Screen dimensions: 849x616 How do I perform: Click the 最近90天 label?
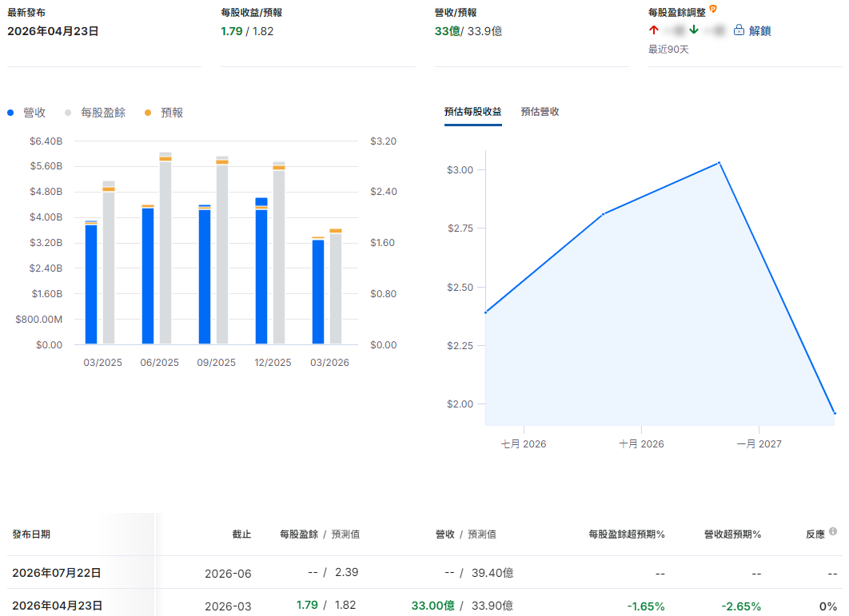pos(668,50)
